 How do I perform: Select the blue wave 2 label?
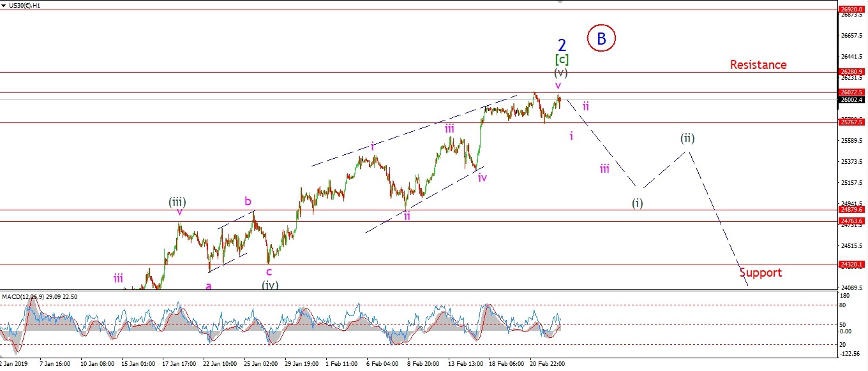(x=562, y=45)
